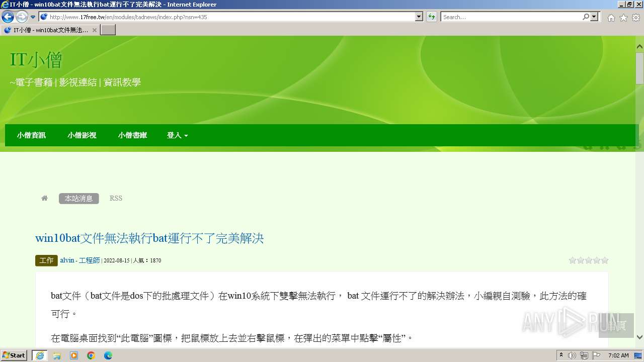Screen dimensions: 644x362
Task: Click the address bar URL field
Action: 226,17
